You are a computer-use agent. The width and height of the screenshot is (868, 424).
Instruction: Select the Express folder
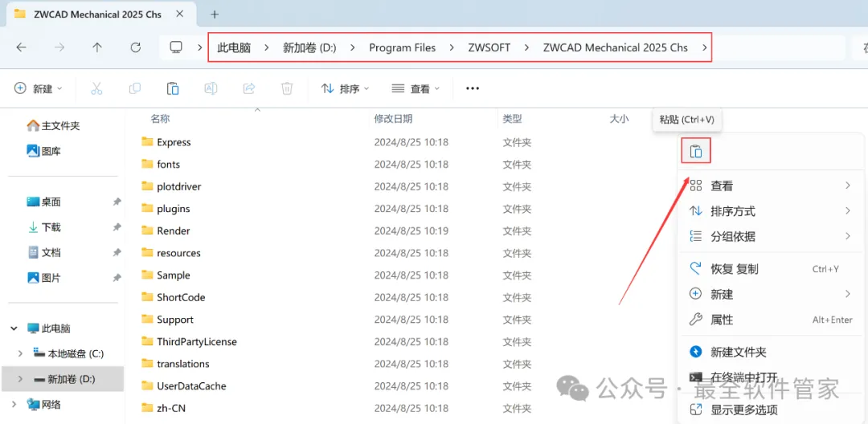[x=166, y=142]
